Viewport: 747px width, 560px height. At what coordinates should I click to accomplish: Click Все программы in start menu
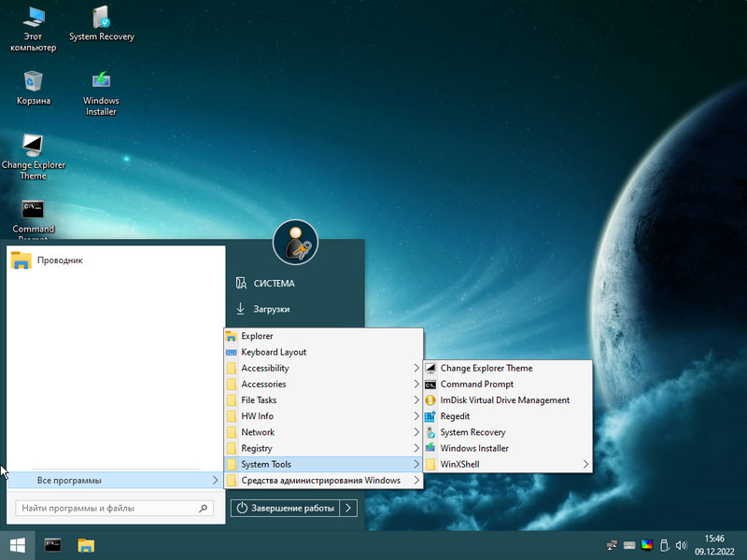pos(116,481)
